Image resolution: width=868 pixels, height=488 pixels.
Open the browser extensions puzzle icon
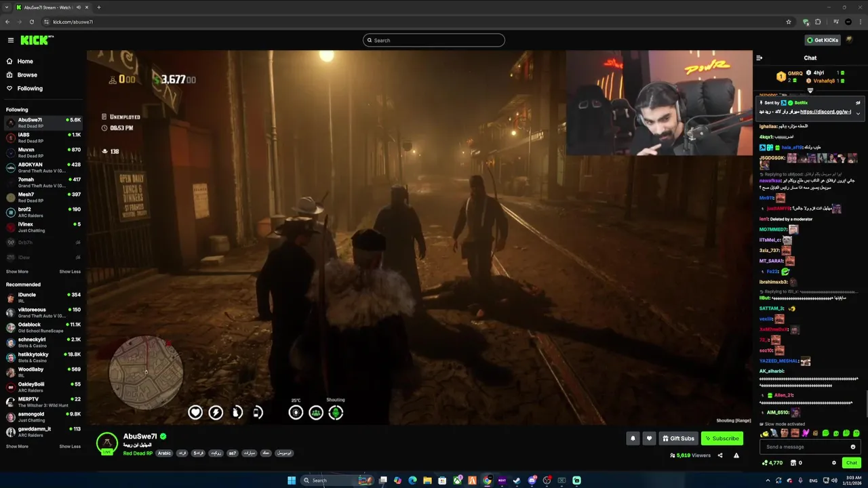[x=818, y=22]
